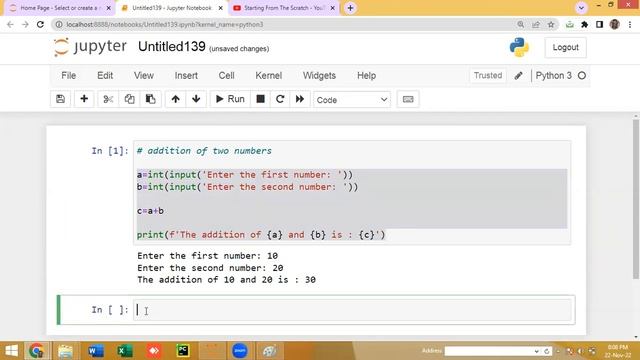Close the Untitled139 notebook tab

click(x=221, y=8)
